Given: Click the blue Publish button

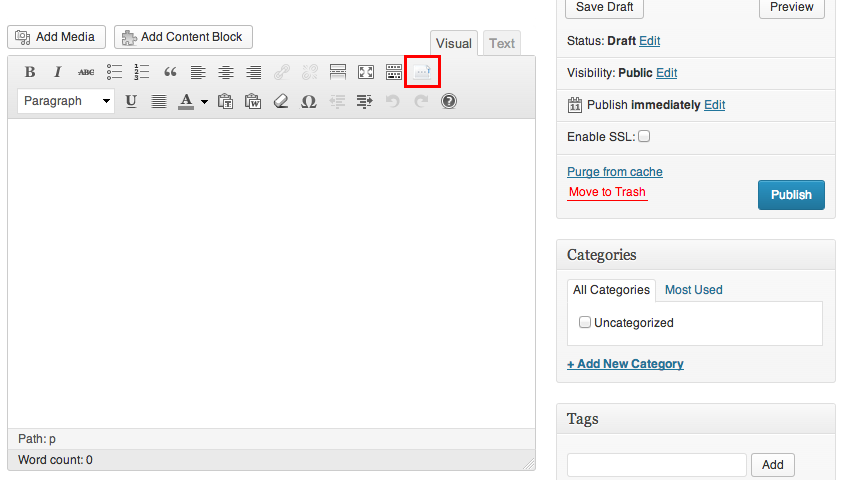Looking at the screenshot, I should (791, 195).
